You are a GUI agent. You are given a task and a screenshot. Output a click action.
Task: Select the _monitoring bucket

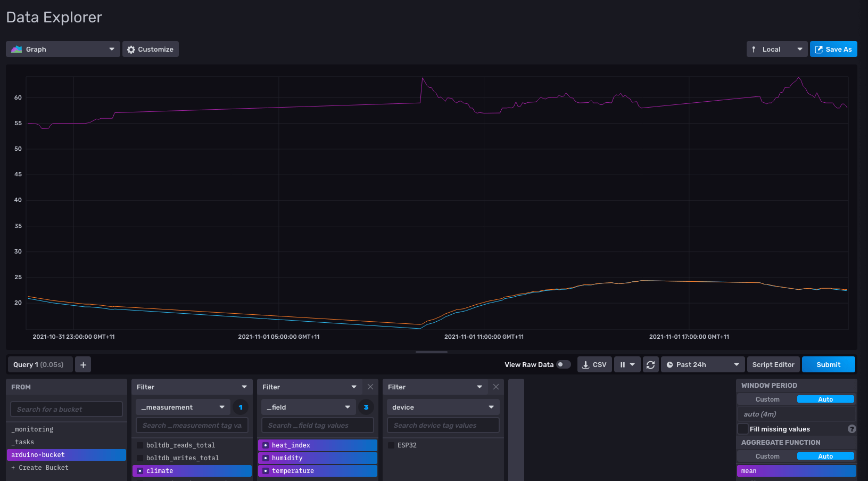pyautogui.click(x=67, y=429)
